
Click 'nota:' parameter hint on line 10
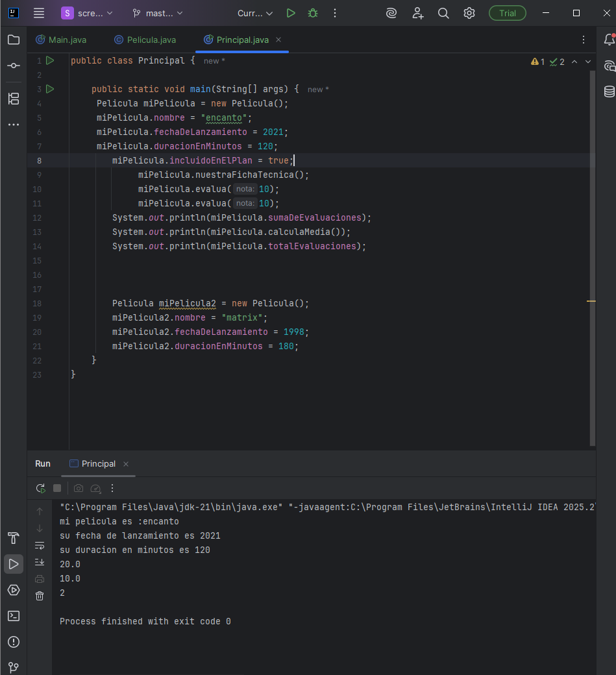[245, 189]
